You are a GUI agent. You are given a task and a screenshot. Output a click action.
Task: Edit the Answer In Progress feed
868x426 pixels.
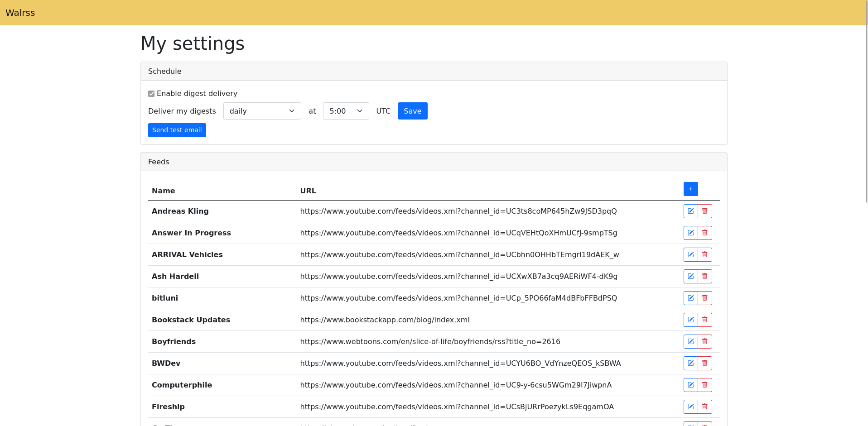click(x=690, y=233)
